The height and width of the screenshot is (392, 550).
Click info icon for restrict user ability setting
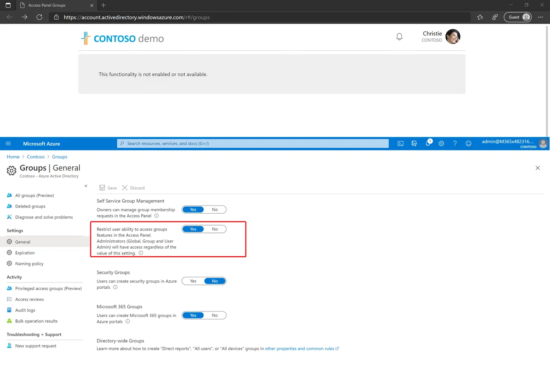pos(141,253)
